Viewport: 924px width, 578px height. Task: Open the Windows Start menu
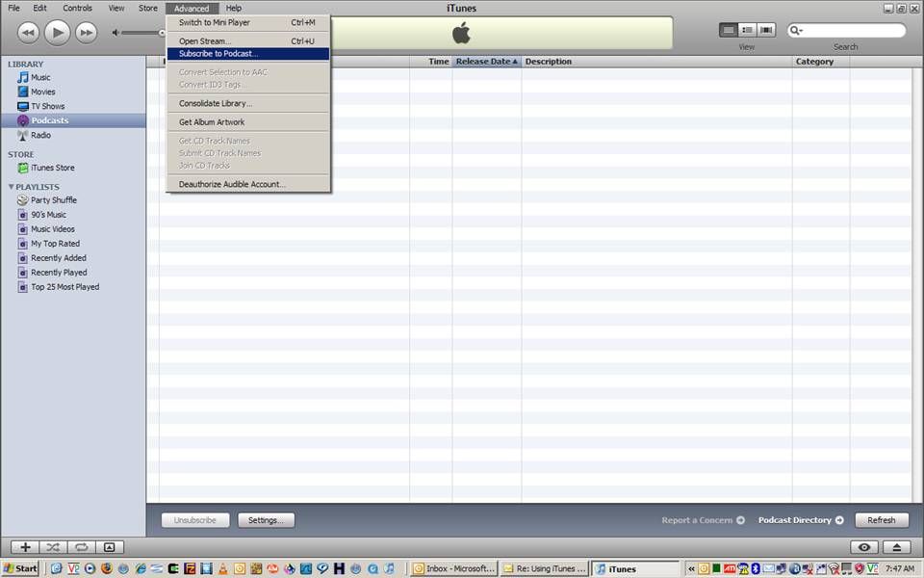pos(20,568)
